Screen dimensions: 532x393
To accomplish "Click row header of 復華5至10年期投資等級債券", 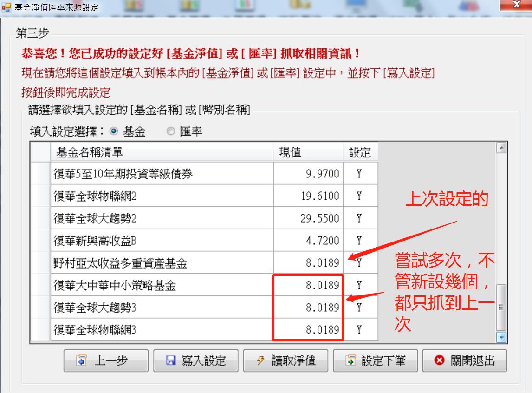I will (x=41, y=173).
